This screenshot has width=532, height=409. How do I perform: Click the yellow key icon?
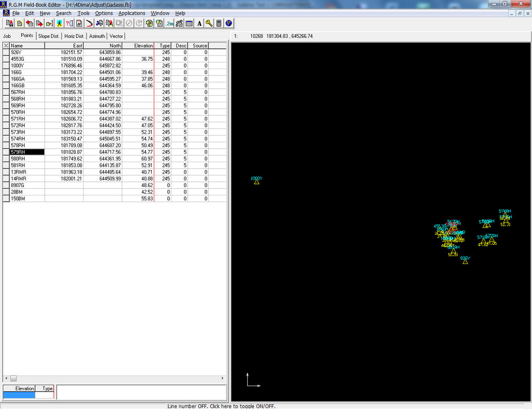click(x=209, y=23)
